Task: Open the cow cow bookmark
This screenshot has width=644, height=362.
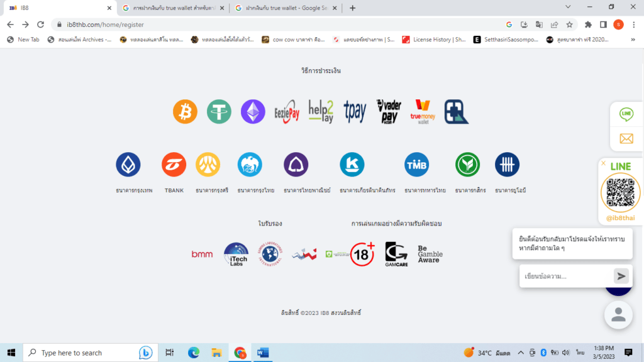Action: 293,40
